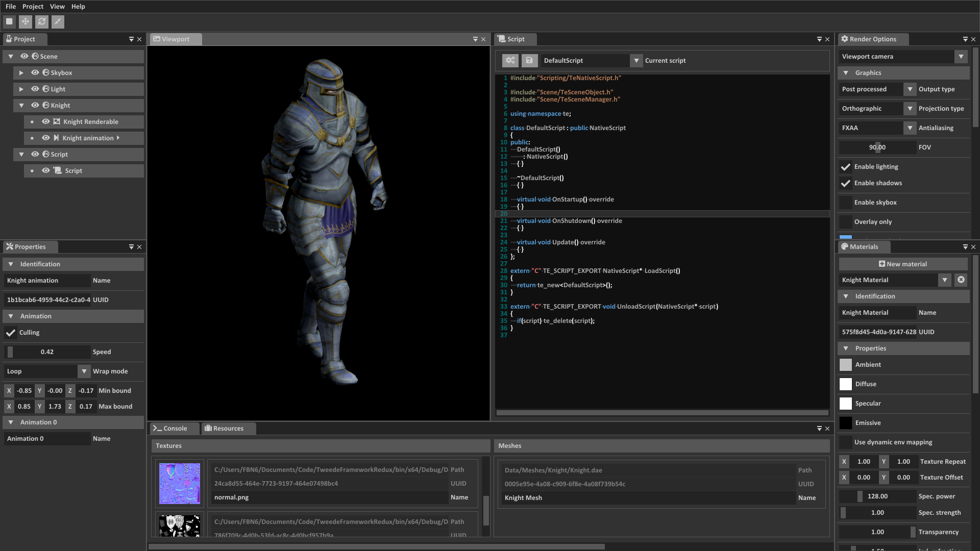Switch to the Console tab
Screen dimensions: 980x551
[170, 429]
